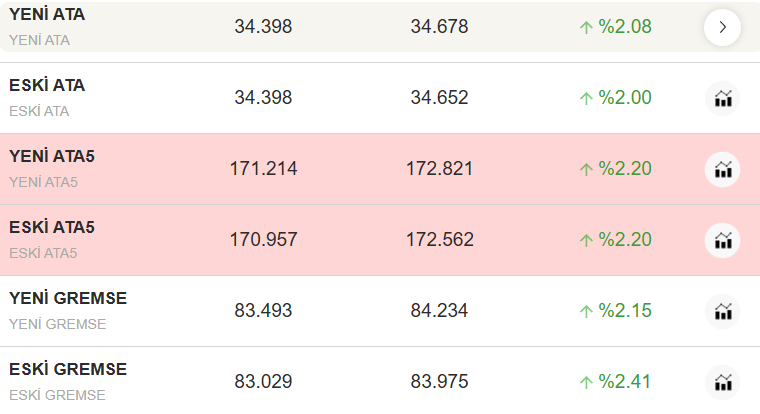The width and height of the screenshot is (760, 414).
Task: Open the chart icon for ESKİ ATA
Action: click(x=722, y=98)
